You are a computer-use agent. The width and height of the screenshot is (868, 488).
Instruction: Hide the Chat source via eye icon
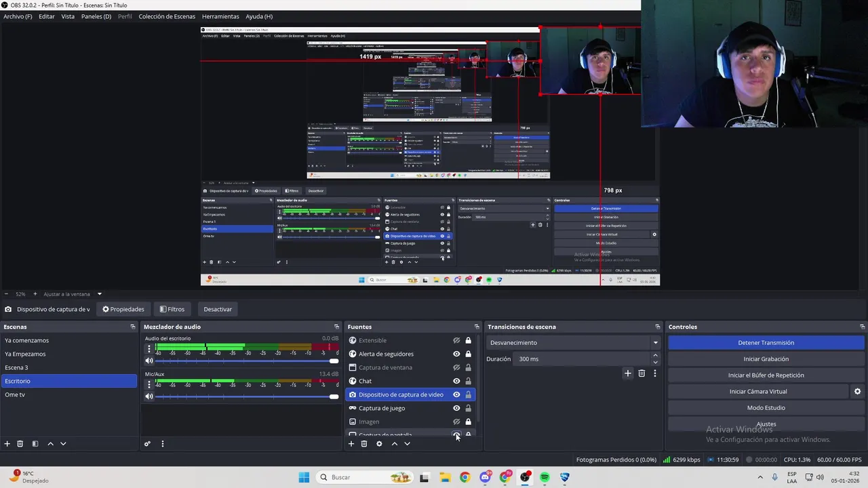tap(456, 381)
